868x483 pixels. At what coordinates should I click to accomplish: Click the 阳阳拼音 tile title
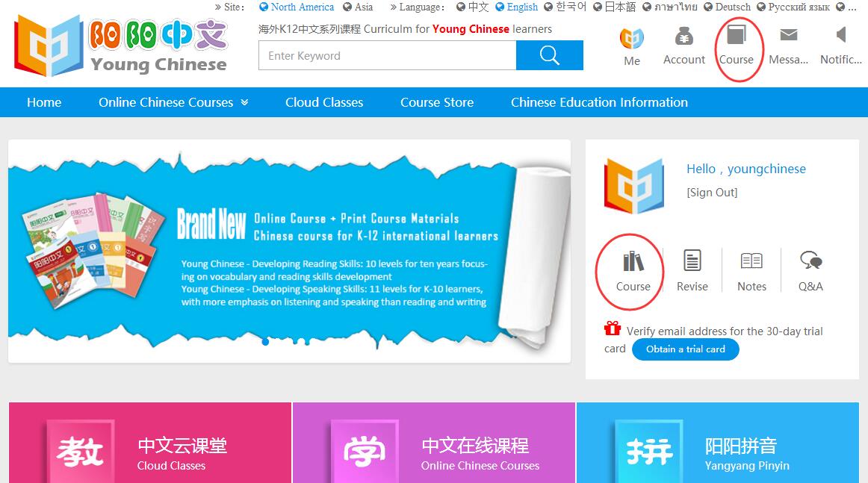pyautogui.click(x=741, y=446)
